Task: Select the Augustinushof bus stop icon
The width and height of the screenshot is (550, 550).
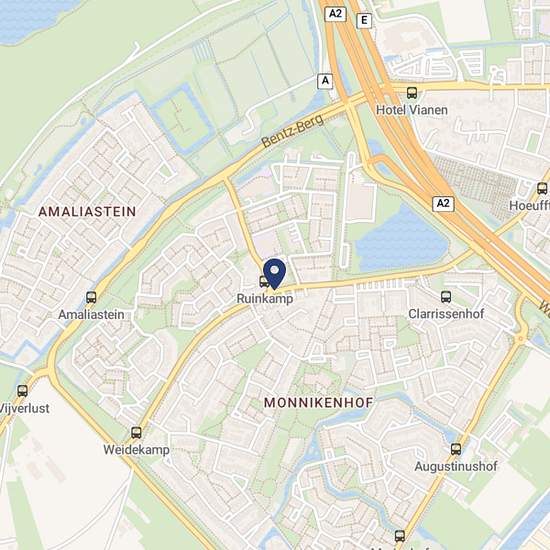Action: tap(456, 449)
